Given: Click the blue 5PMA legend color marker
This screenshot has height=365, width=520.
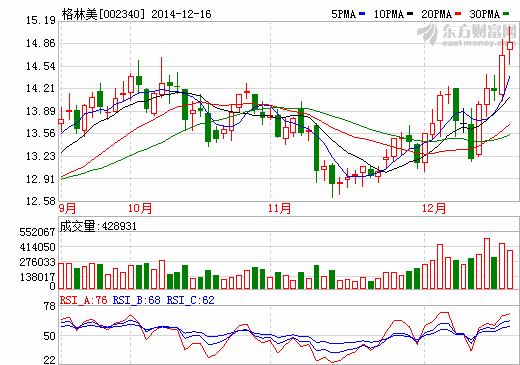Looking at the screenshot, I should pyautogui.click(x=362, y=14).
